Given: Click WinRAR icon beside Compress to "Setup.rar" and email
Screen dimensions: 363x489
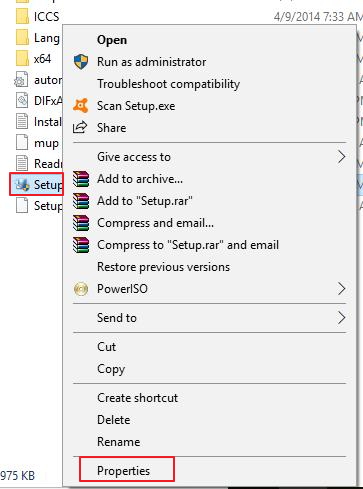Looking at the screenshot, I should pyautogui.click(x=81, y=245).
